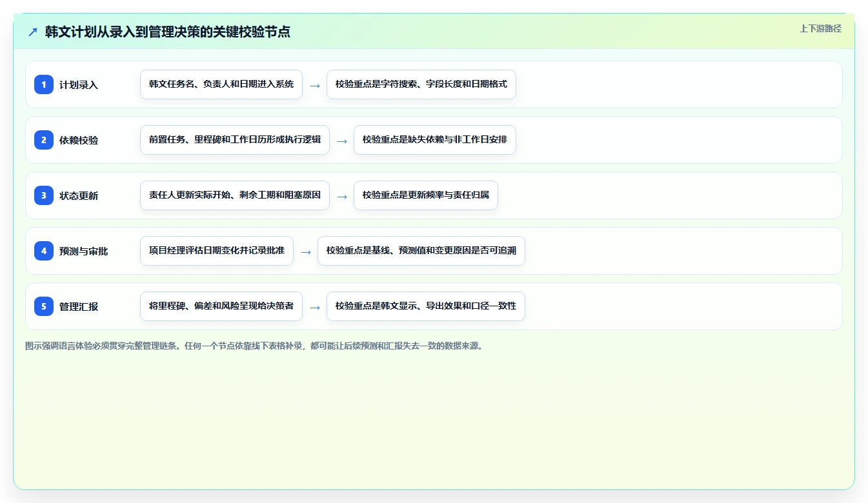Viewport: 868px width, 503px height.
Task: Click the arrow icon beside the title
Action: (33, 32)
